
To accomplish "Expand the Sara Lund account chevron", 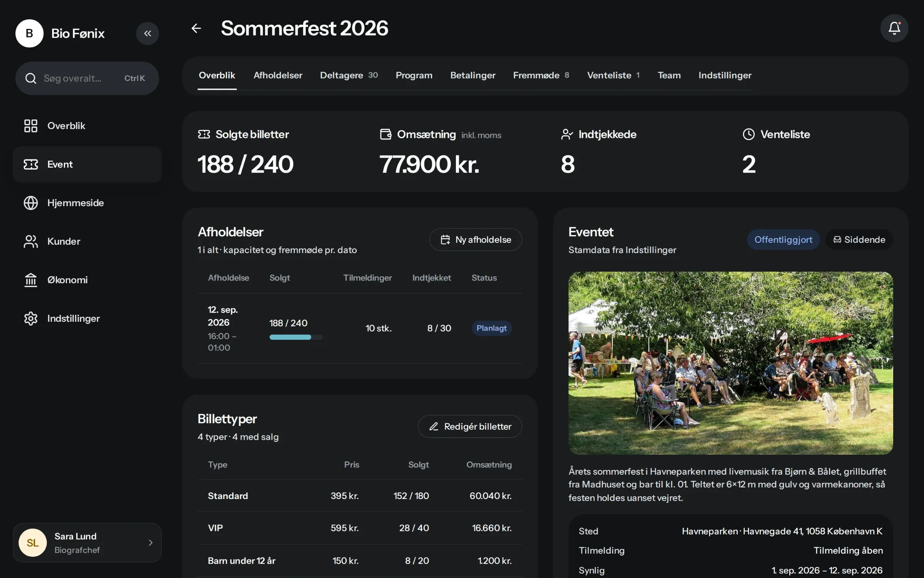I will (x=151, y=543).
